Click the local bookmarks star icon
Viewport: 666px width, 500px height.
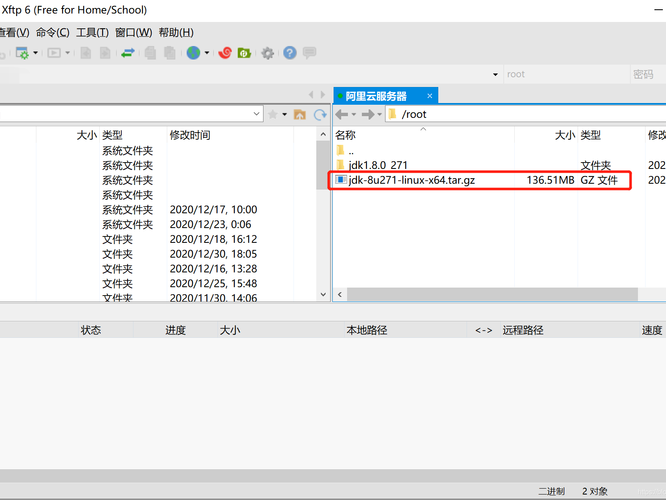click(273, 114)
